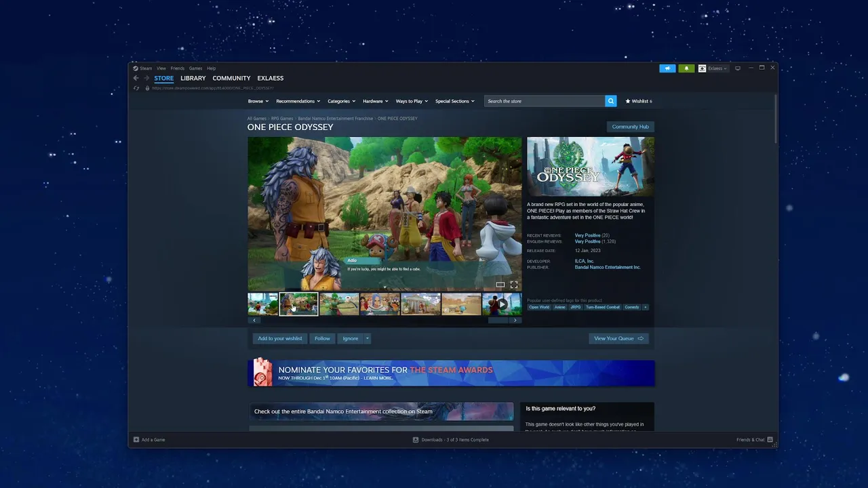The width and height of the screenshot is (868, 488).
Task: Go forward with the forward arrow
Action: 146,78
